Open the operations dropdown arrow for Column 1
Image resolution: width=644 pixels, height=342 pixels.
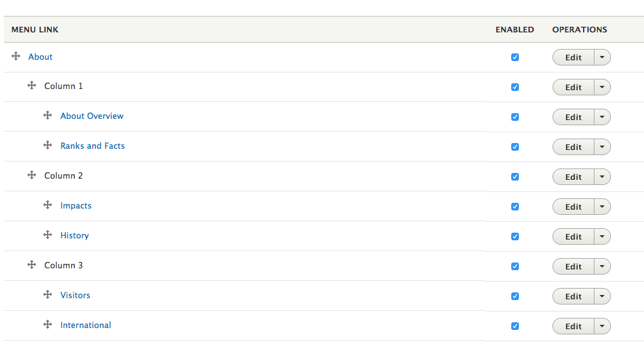(x=602, y=87)
